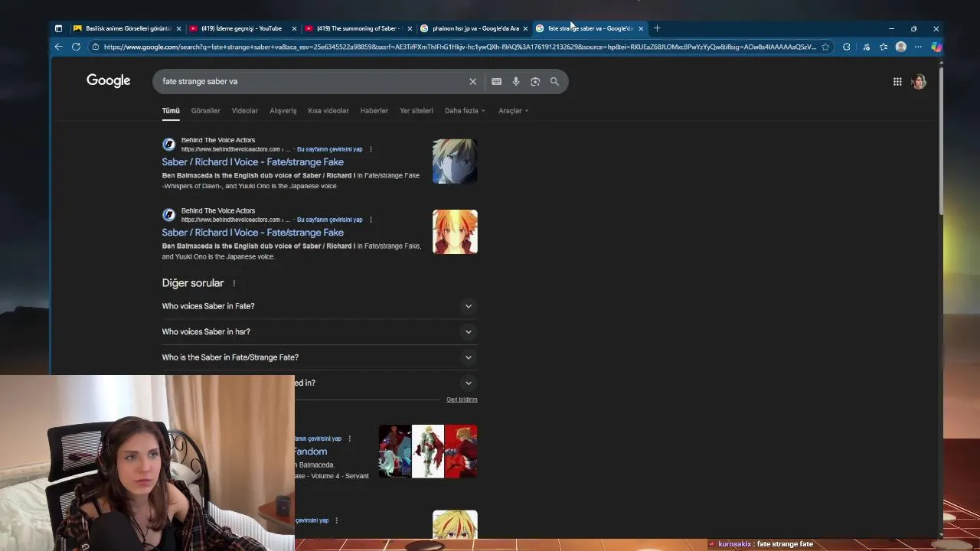Focus the Google search input field
The height and width of the screenshot is (551, 980).
click(x=310, y=81)
